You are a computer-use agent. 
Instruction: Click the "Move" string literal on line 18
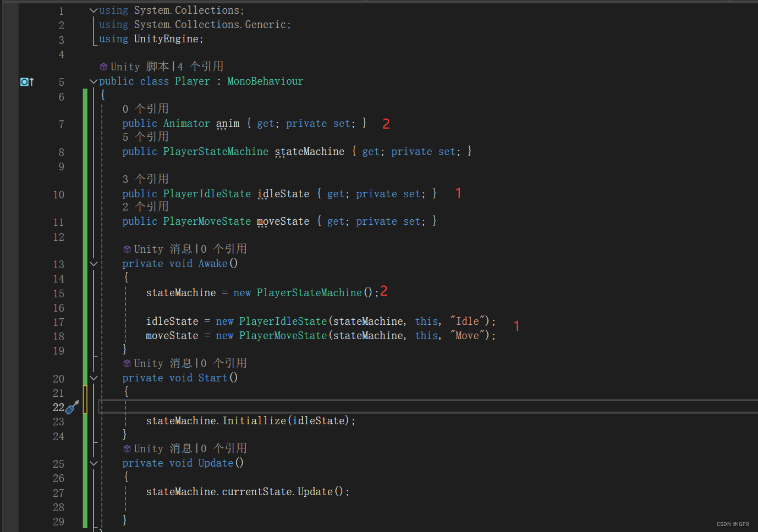pos(468,335)
